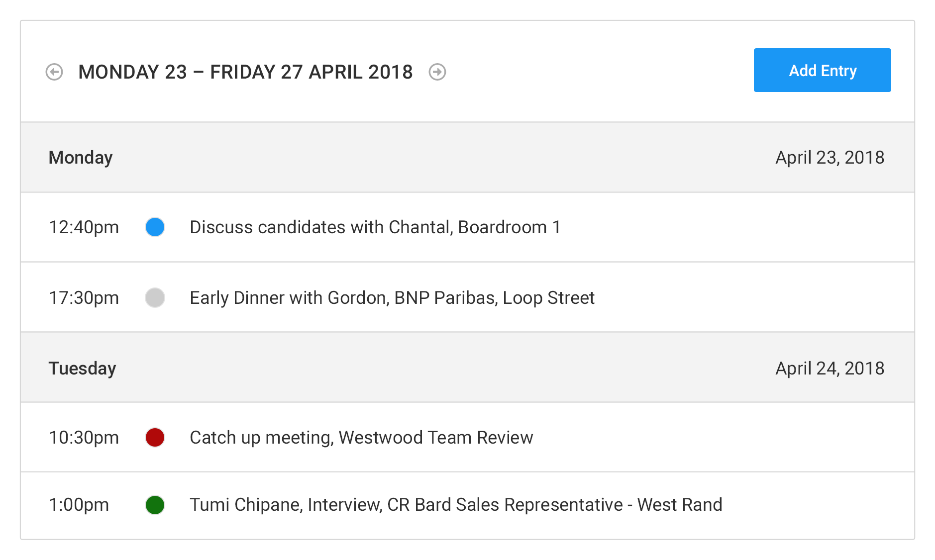
Task: Select red dot for Catch up meeting
Action: coord(155,438)
